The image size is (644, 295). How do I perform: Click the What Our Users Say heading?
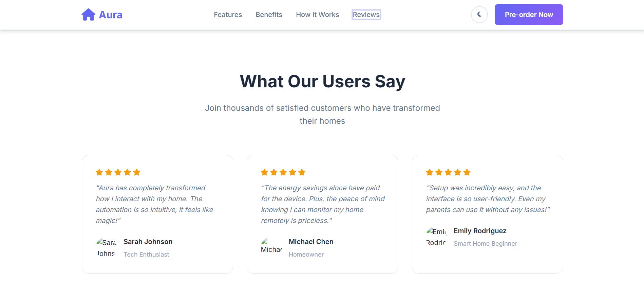[322, 82]
